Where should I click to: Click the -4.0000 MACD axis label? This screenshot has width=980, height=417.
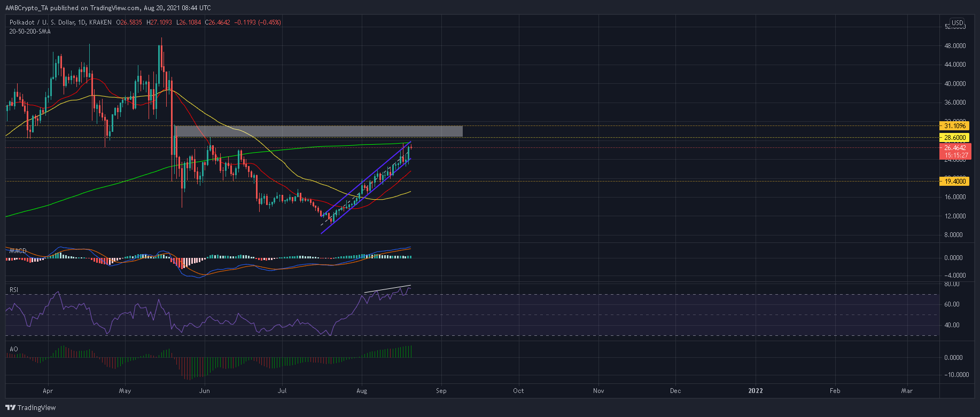point(955,276)
